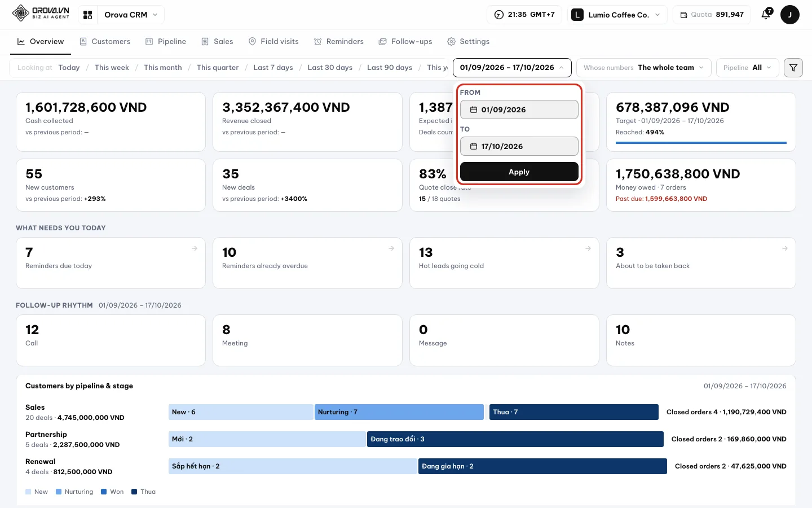
Task: Open the Settings tab
Action: 468,42
